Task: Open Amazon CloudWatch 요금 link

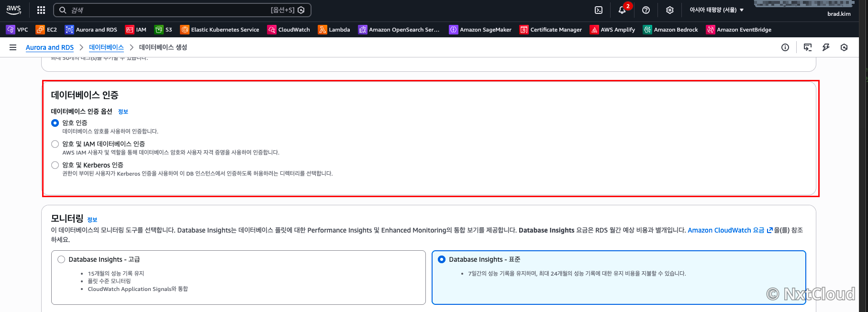Action: pyautogui.click(x=730, y=230)
